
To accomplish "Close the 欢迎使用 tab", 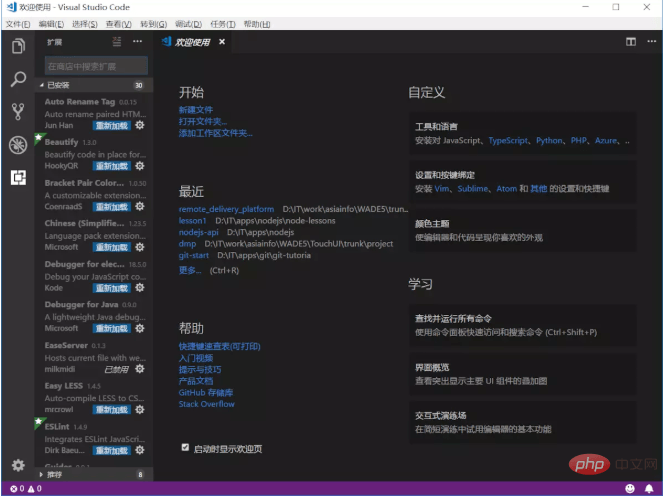I will coord(222,42).
